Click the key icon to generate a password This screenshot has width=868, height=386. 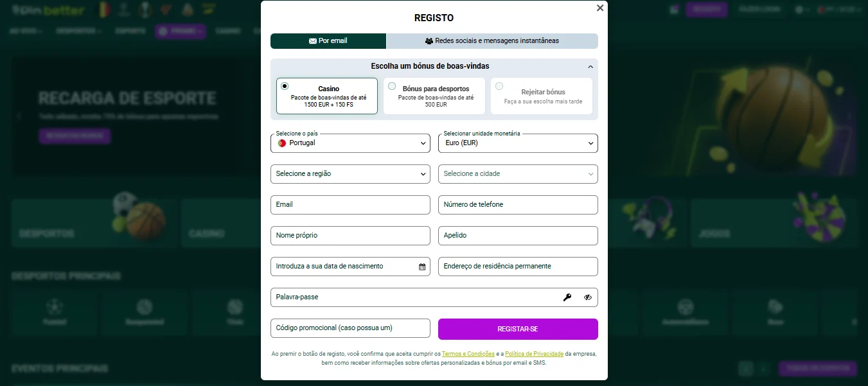pos(567,297)
